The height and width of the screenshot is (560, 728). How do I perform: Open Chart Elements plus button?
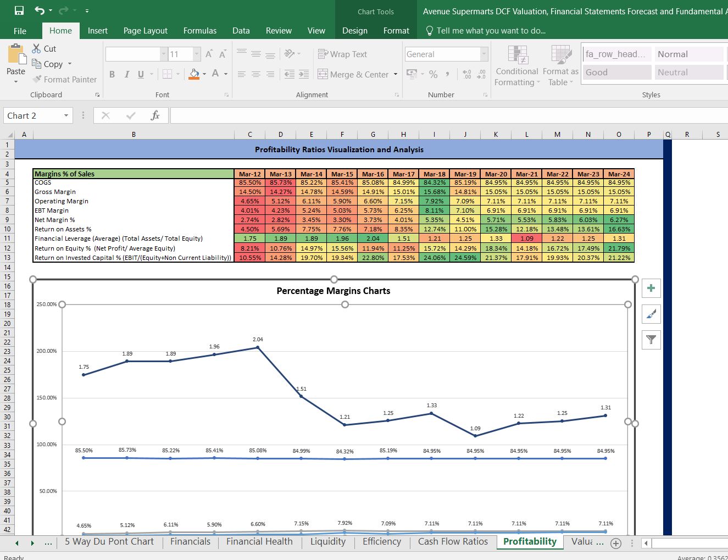pyautogui.click(x=651, y=288)
